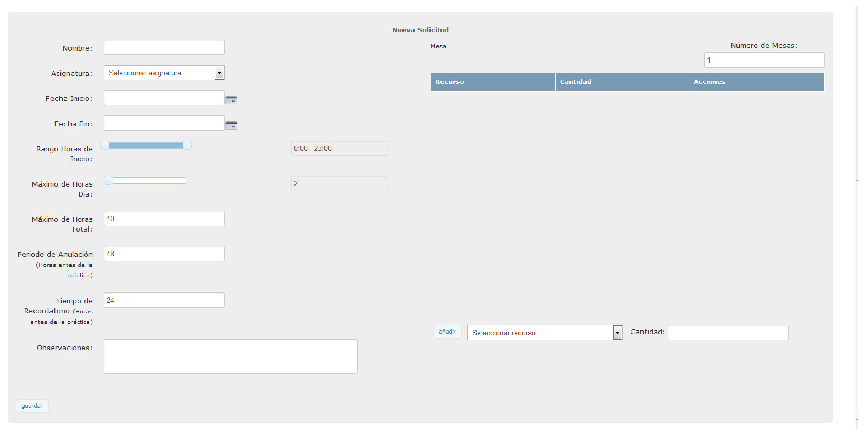Screen dimensions: 868x438
Task: Open the Seleccionar recurso dropdown
Action: coord(617,333)
